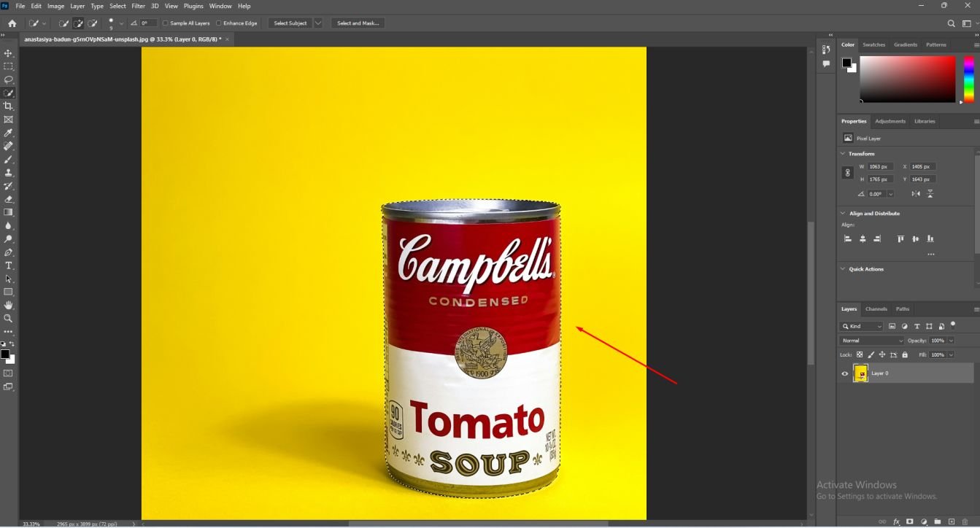The image size is (980, 528).
Task: Select the Frame tool
Action: (x=9, y=120)
